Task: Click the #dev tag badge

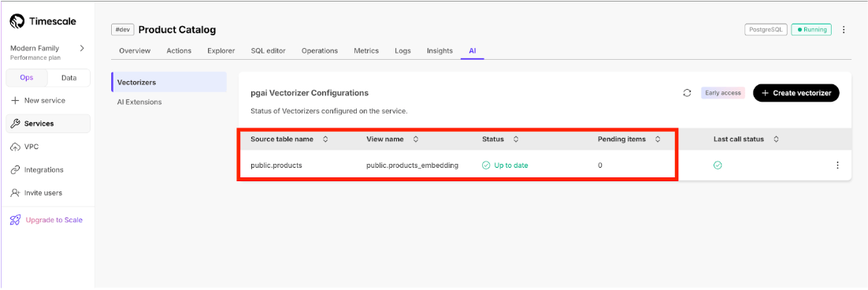Action: (122, 29)
